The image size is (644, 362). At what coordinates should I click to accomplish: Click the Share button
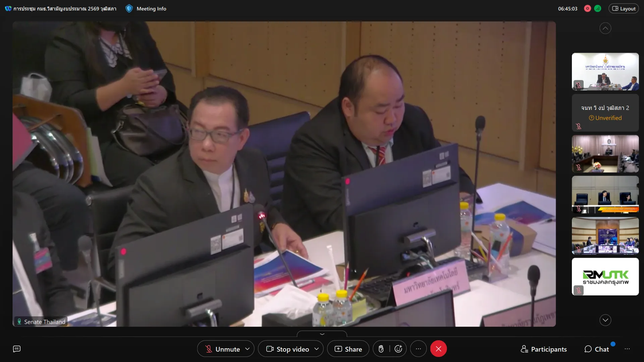(x=348, y=349)
